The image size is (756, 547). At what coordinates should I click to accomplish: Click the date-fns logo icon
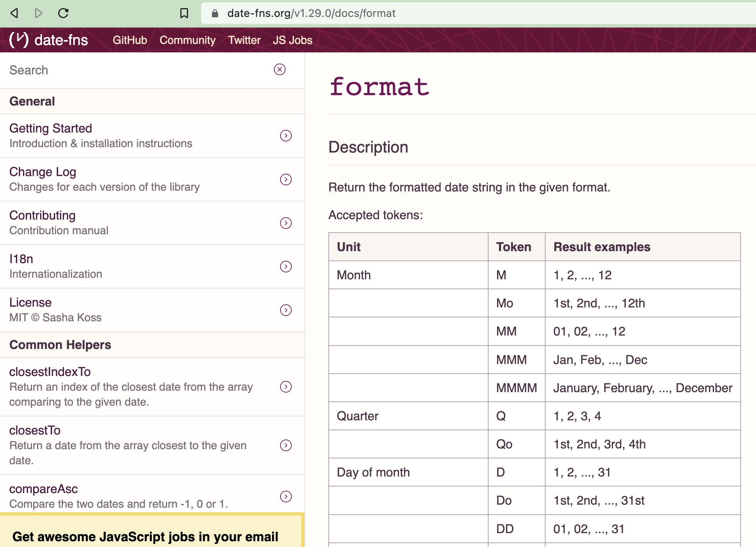[19, 40]
